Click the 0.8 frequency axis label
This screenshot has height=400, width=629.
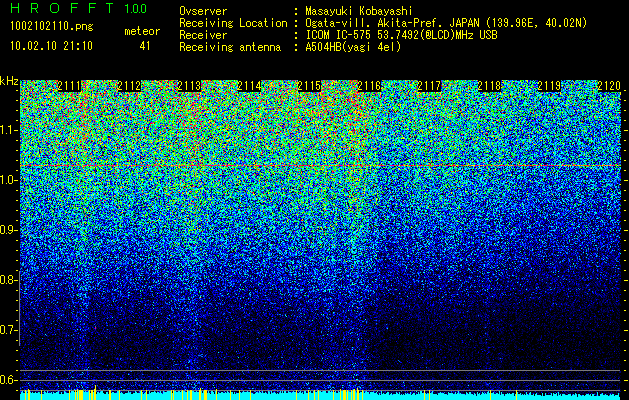pyautogui.click(x=9, y=280)
